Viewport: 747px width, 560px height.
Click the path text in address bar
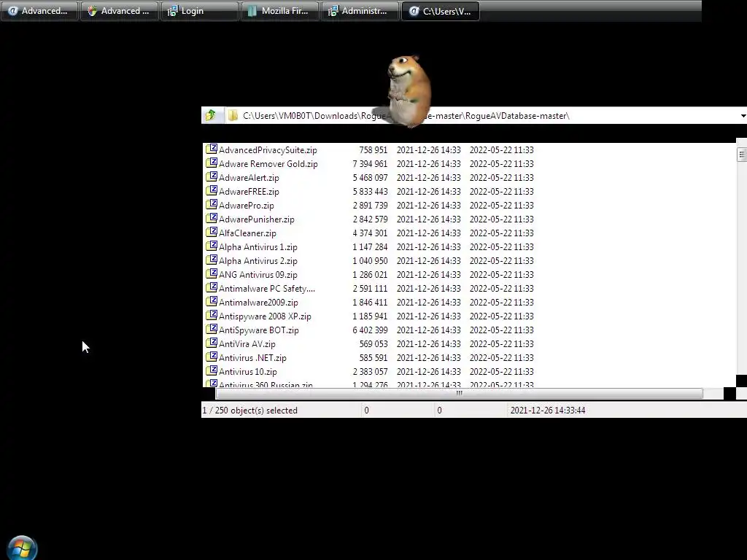pos(406,116)
